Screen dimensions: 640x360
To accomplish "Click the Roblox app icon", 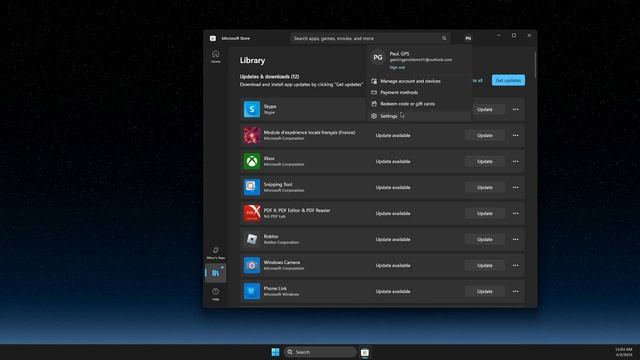I will (252, 239).
